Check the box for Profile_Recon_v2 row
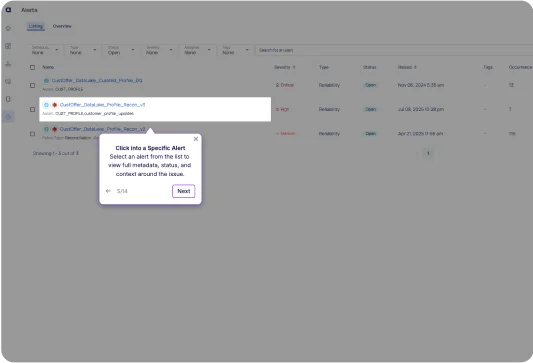 32,134
